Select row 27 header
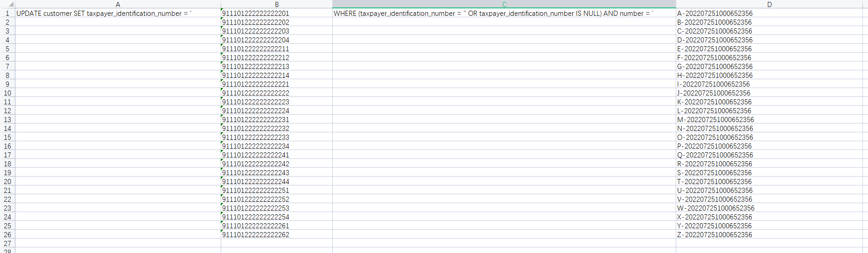 (7, 243)
